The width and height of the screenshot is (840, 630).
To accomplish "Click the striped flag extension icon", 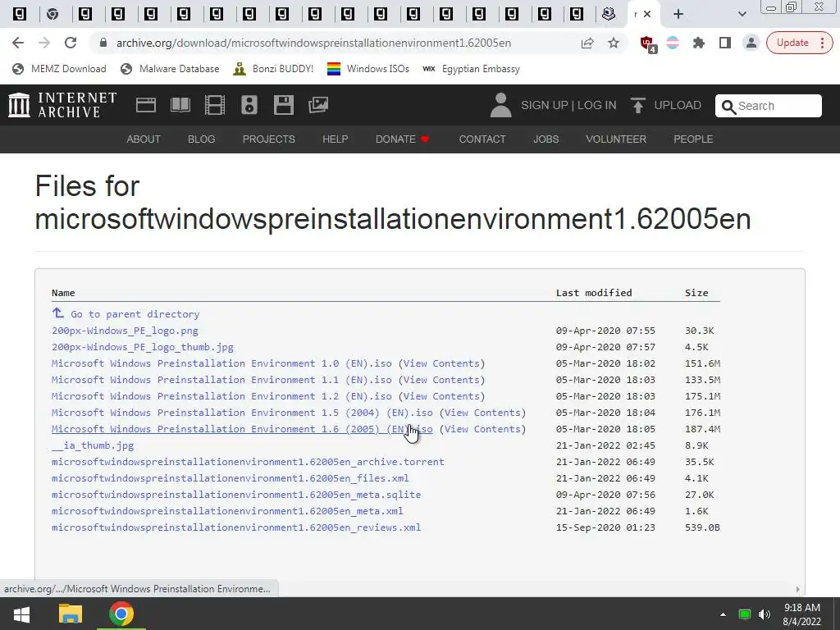I will 673,43.
